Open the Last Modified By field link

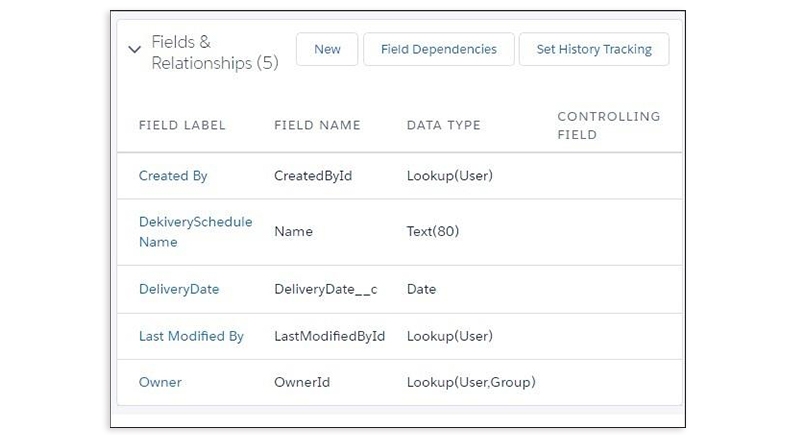coord(191,336)
